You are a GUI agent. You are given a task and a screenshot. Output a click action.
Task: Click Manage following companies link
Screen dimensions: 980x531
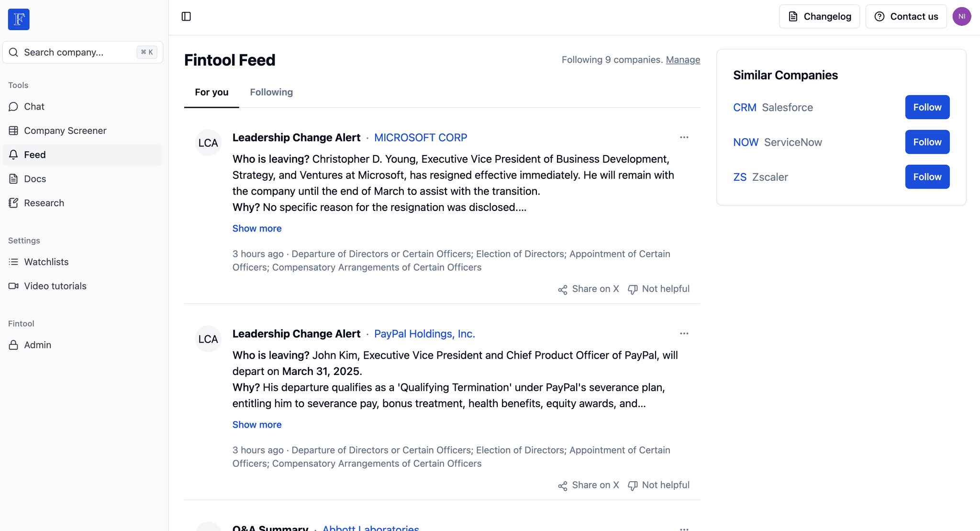click(683, 59)
